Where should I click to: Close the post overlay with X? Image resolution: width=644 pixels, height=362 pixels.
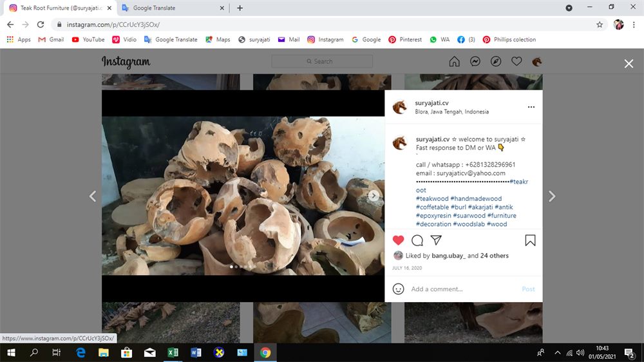pyautogui.click(x=629, y=64)
